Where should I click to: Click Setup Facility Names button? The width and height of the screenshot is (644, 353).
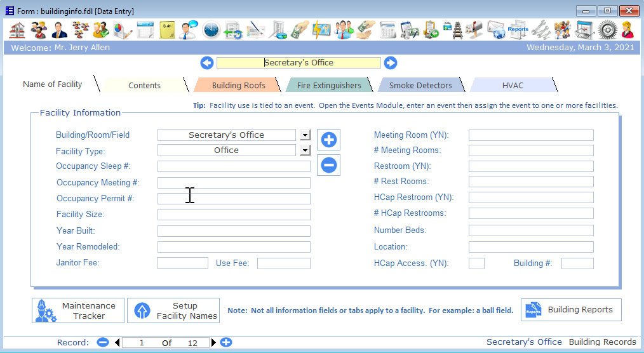[x=173, y=310]
